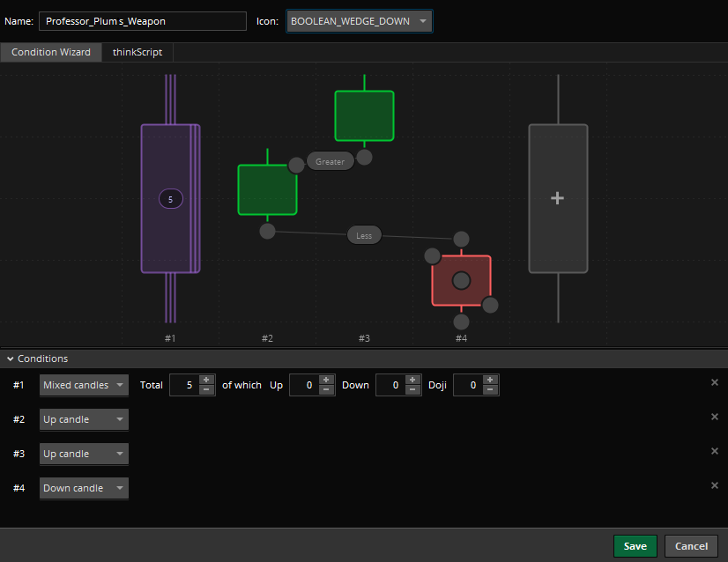Decrease the Total candle count
Screen dimensions: 728x562
[x=206, y=390]
